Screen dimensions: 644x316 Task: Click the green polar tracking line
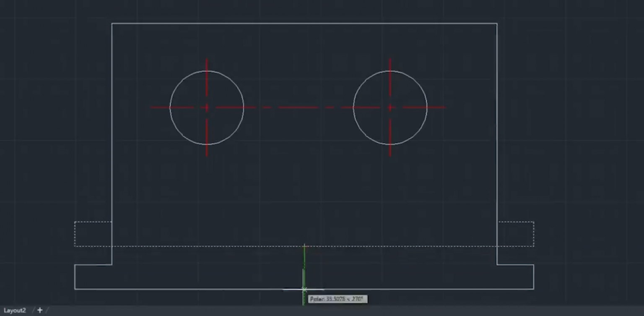click(304, 264)
